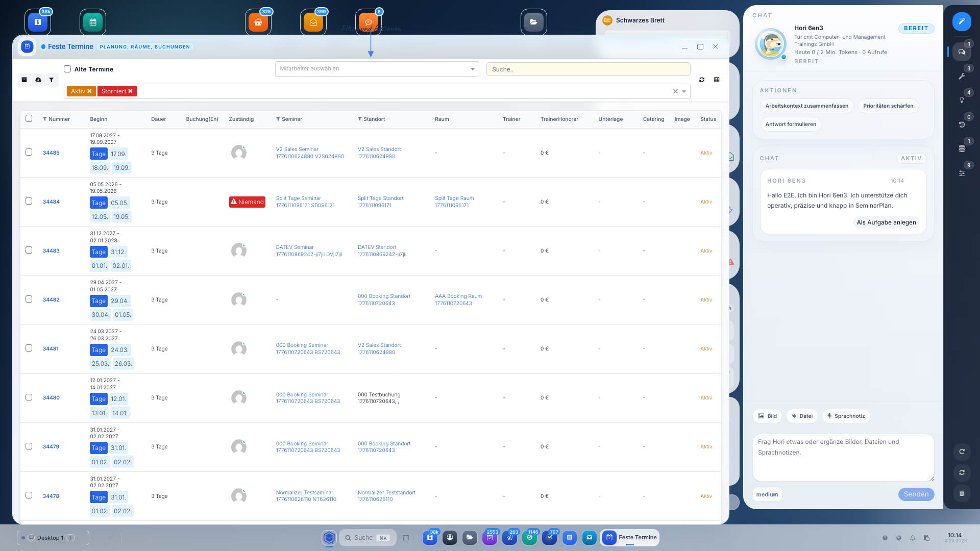This screenshot has width=980, height=551.
Task: Open the medium model selector dropdown
Action: coord(767,494)
